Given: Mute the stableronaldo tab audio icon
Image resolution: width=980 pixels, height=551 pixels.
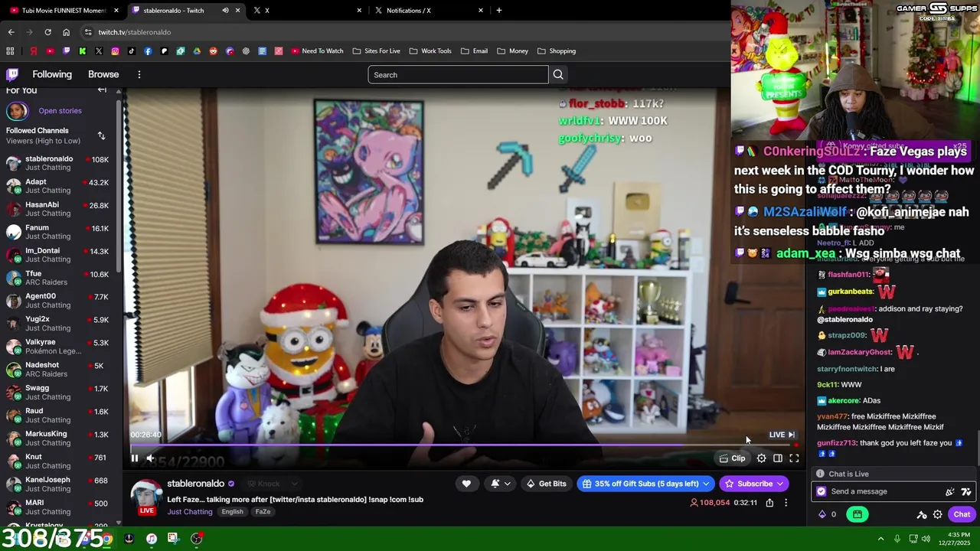Looking at the screenshot, I should tap(225, 10).
